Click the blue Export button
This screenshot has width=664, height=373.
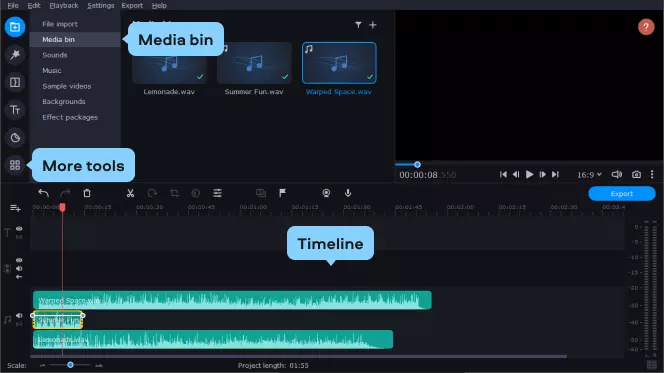(622, 193)
